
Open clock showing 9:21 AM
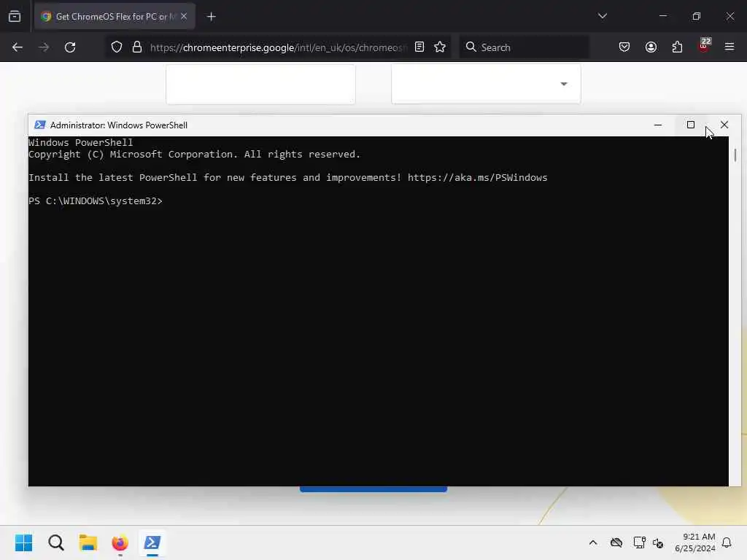click(x=695, y=542)
